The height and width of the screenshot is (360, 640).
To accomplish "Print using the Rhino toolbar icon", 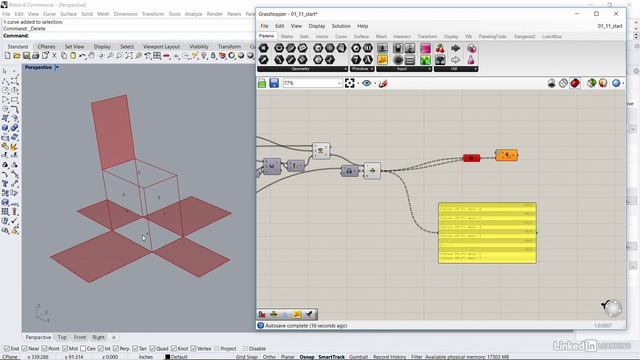I will point(36,56).
